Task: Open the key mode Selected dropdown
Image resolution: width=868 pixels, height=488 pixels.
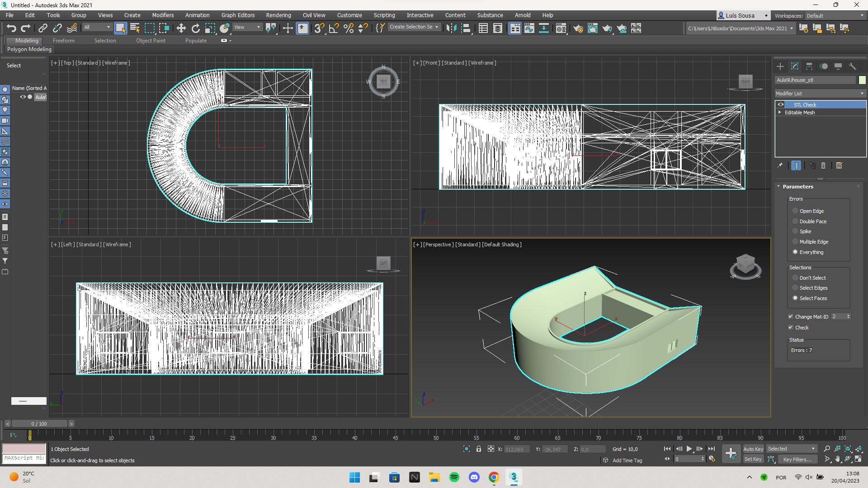Action: [791, 449]
